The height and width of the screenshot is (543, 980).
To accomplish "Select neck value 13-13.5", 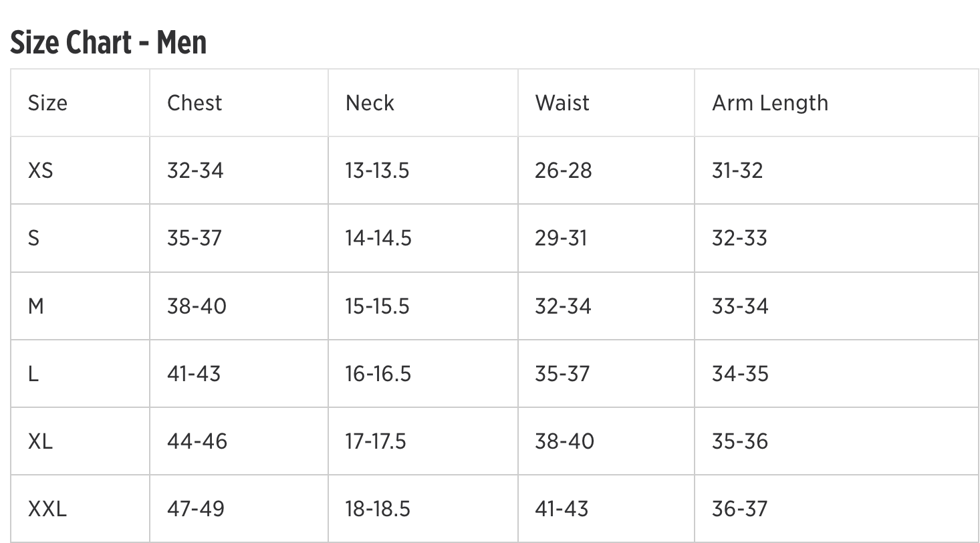I will coord(377,171).
